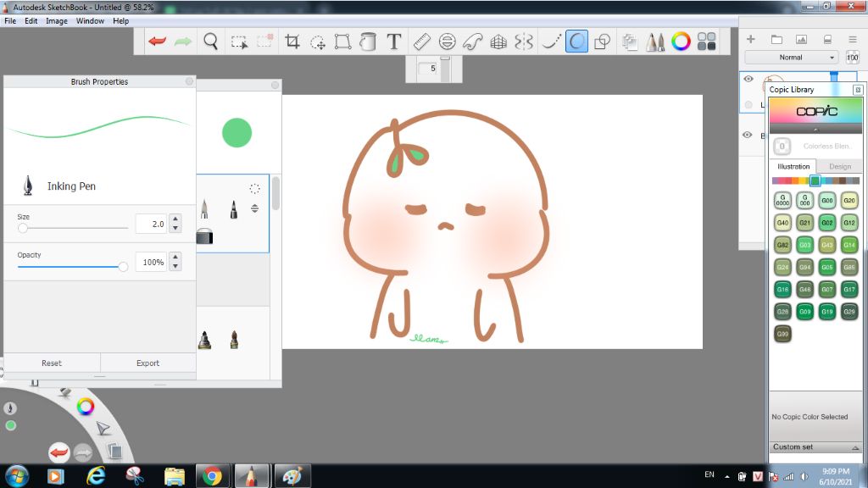The width and height of the screenshot is (868, 488).
Task: Click the green Redo arrow in top toolbar
Action: (183, 42)
